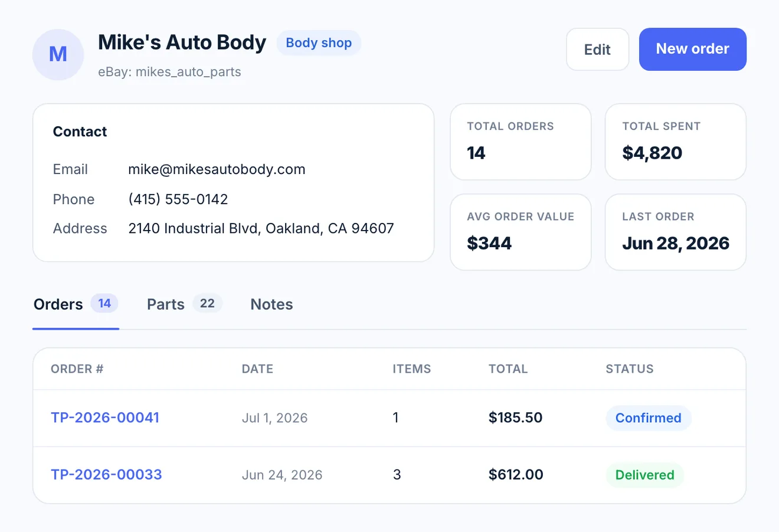The image size is (779, 532).
Task: Click the Confirmed status badge
Action: (x=648, y=418)
